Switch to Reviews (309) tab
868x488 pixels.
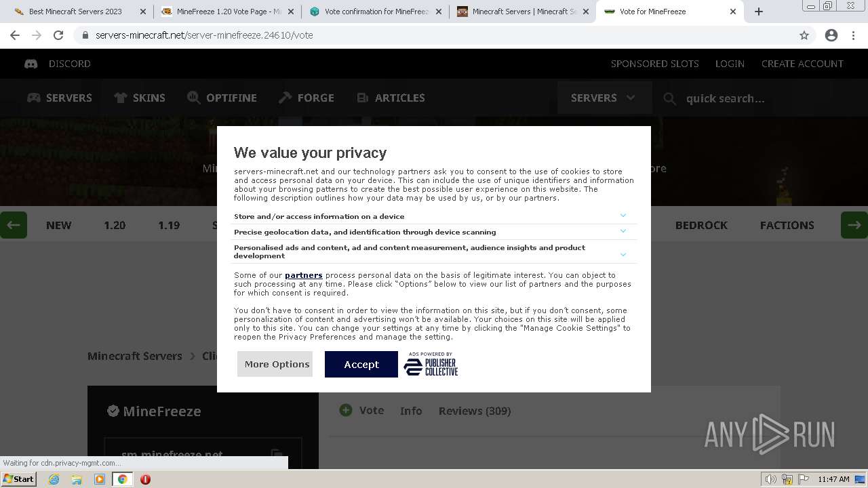point(475,411)
